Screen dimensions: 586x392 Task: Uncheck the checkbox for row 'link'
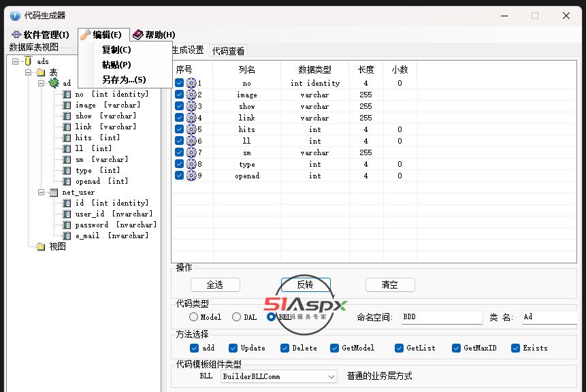coord(180,118)
